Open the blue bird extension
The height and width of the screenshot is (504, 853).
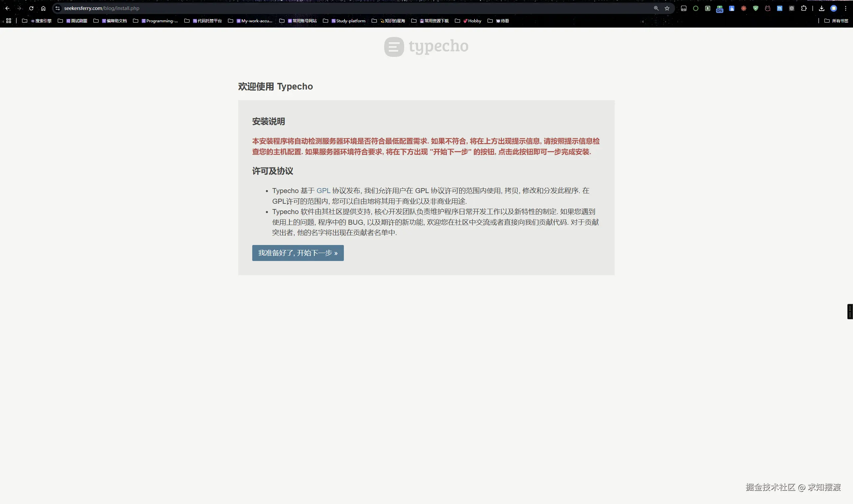point(732,8)
